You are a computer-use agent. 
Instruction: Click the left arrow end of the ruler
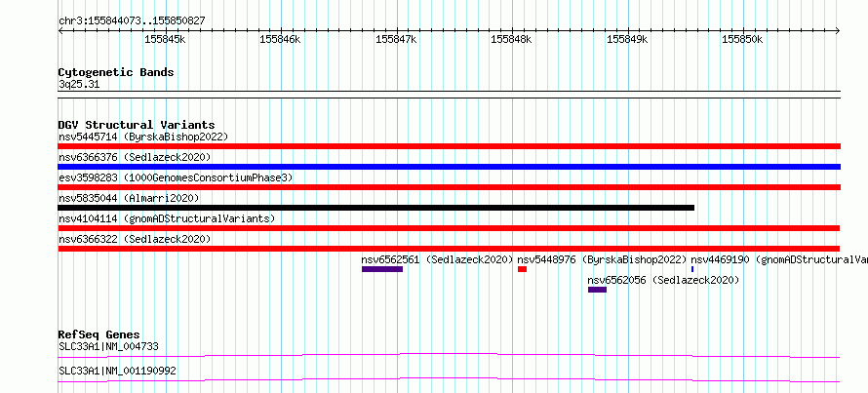pyautogui.click(x=60, y=30)
